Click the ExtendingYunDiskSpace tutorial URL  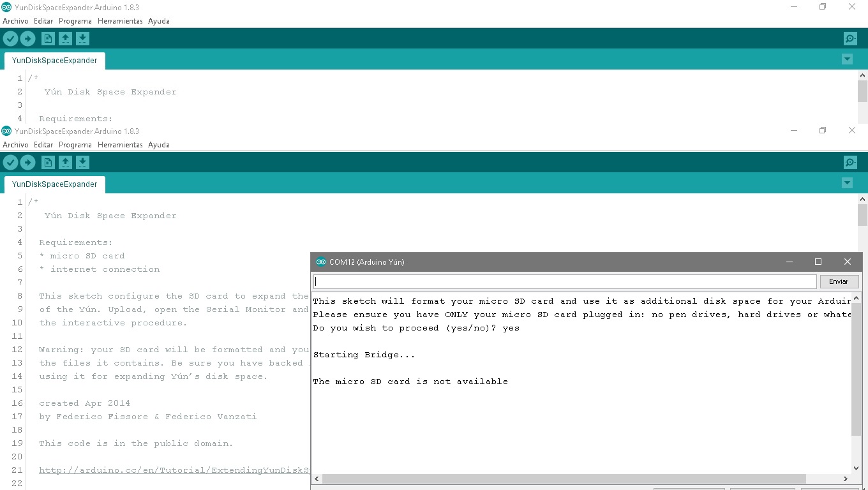click(x=175, y=470)
